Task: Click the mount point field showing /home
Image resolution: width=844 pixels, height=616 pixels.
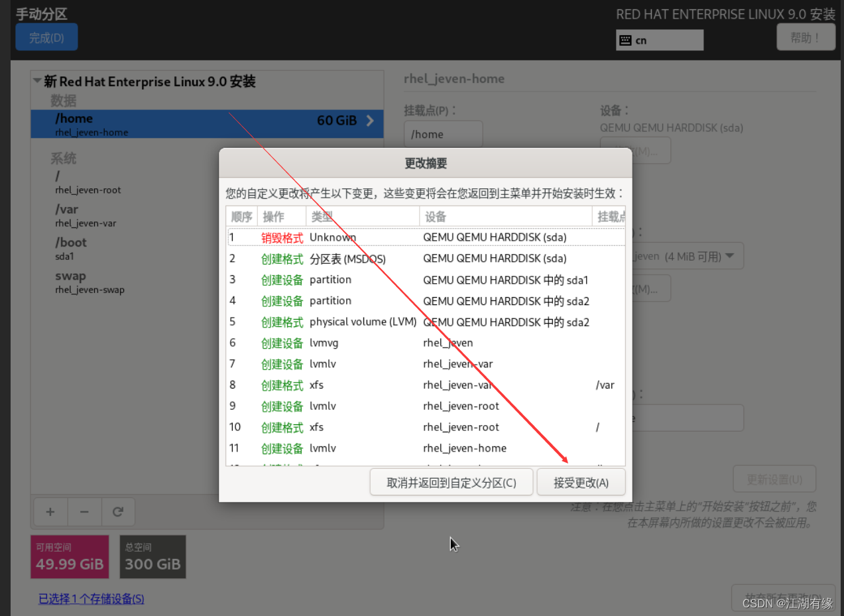Action: pyautogui.click(x=443, y=134)
